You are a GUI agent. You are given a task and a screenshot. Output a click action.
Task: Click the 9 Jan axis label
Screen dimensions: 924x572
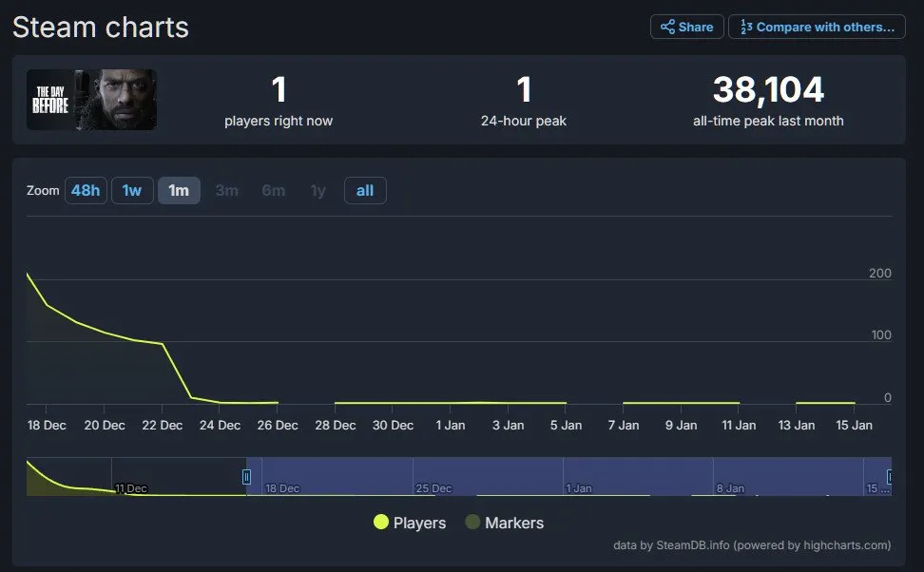[682, 426]
